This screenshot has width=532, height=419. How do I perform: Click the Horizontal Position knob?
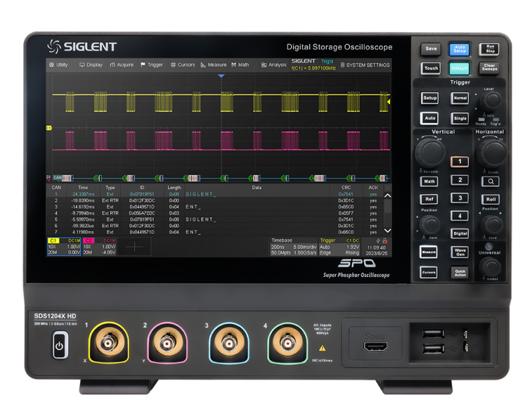[492, 224]
